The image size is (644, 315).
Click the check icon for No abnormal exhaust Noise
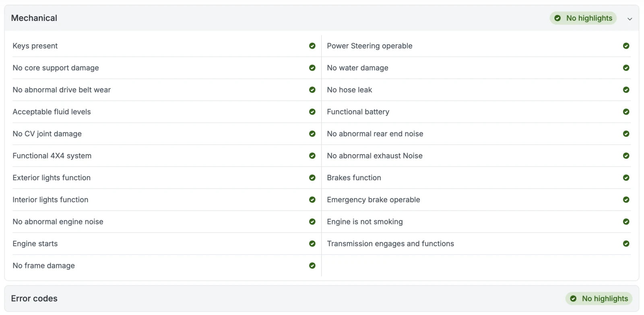click(626, 156)
